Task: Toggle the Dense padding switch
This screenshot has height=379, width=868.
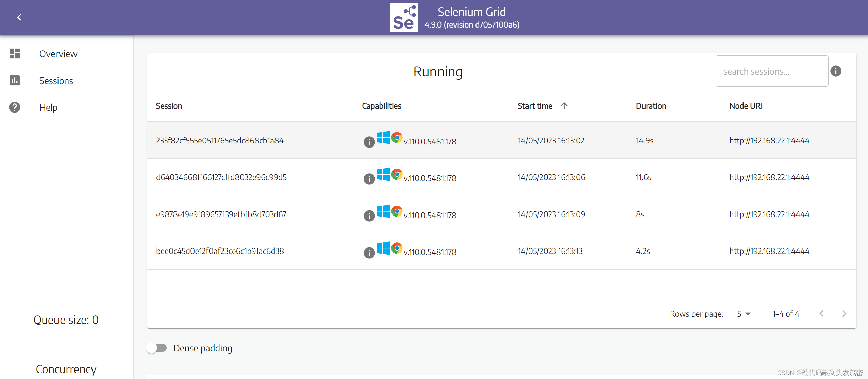Action: (x=157, y=348)
